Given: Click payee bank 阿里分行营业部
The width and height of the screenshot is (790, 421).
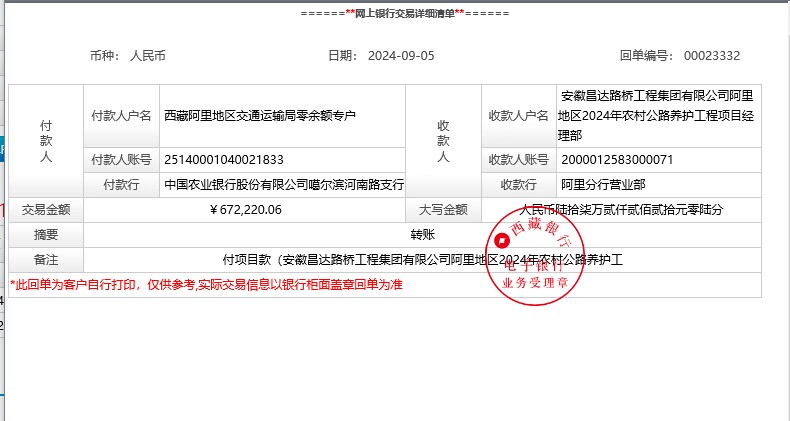Looking at the screenshot, I should [603, 185].
